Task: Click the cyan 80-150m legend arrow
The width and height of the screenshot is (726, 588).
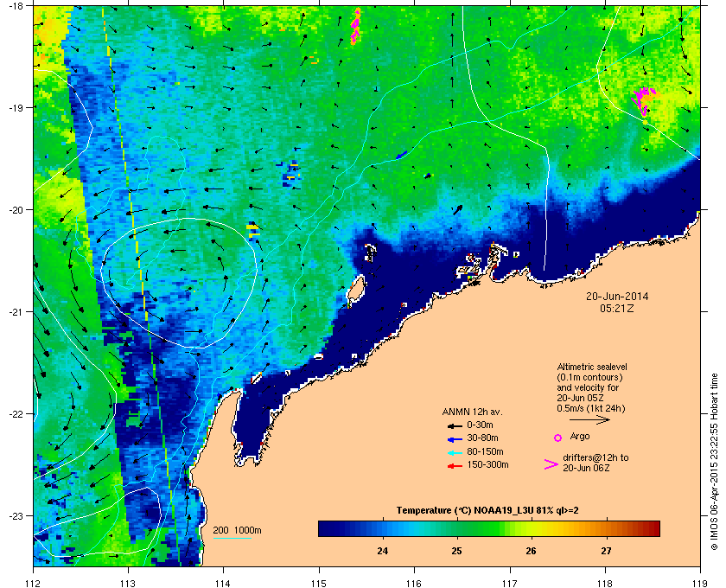Action: click(x=455, y=453)
